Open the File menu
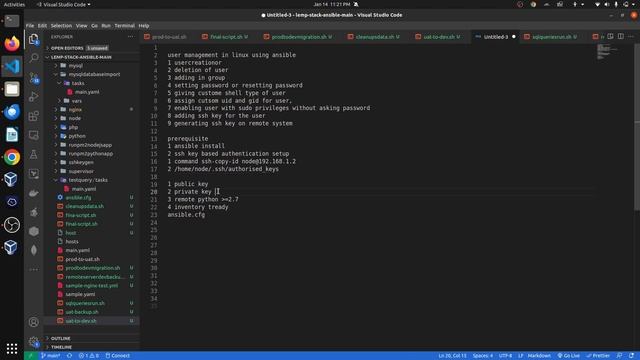 coord(30,25)
